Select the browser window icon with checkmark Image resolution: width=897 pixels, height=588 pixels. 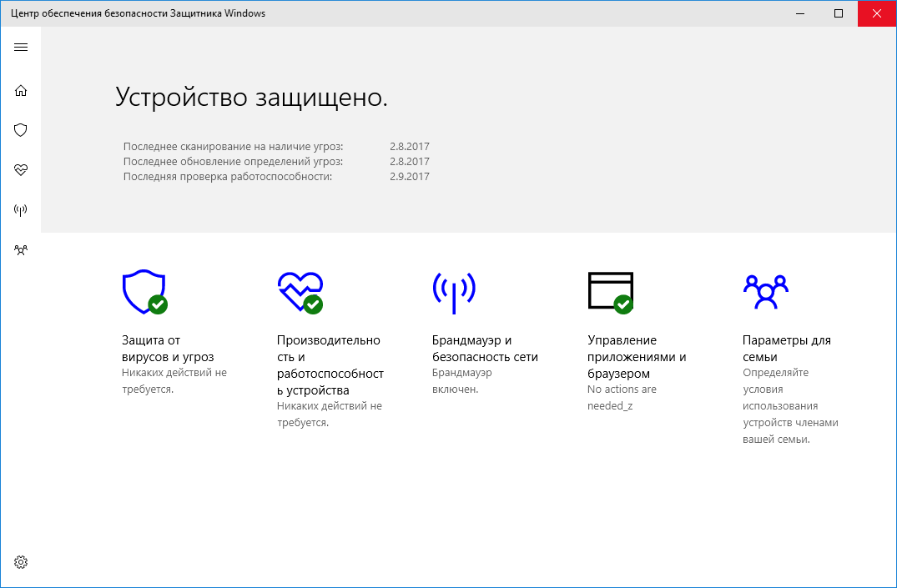pyautogui.click(x=611, y=292)
